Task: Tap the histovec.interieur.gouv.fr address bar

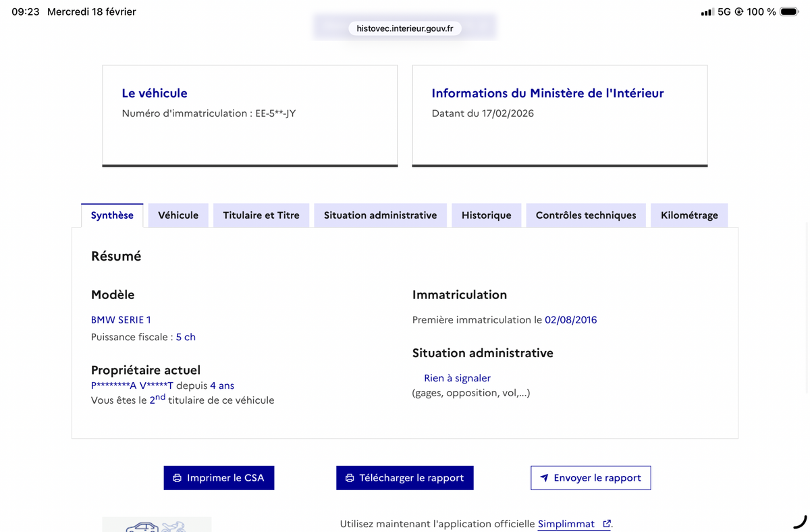Action: (405, 28)
